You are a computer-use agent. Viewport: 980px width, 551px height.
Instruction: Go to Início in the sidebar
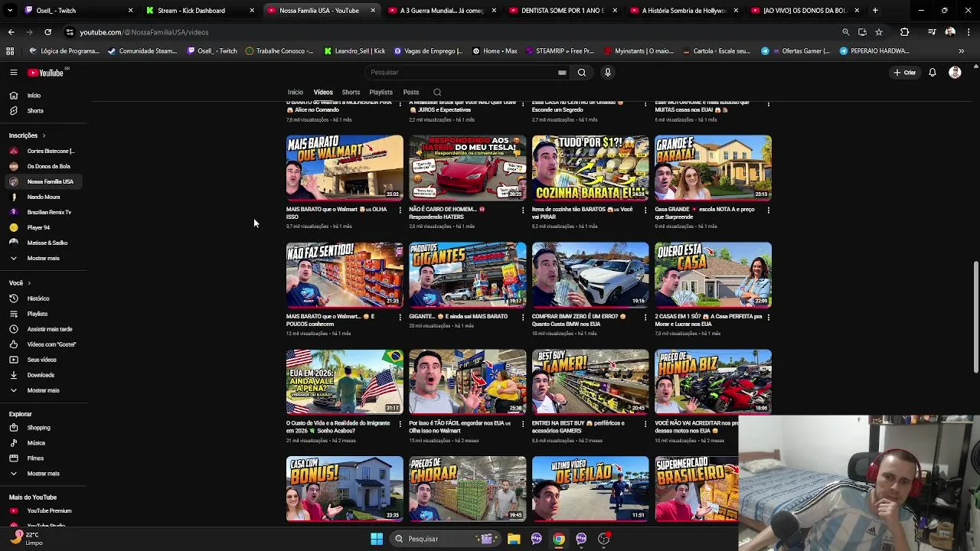point(44,96)
